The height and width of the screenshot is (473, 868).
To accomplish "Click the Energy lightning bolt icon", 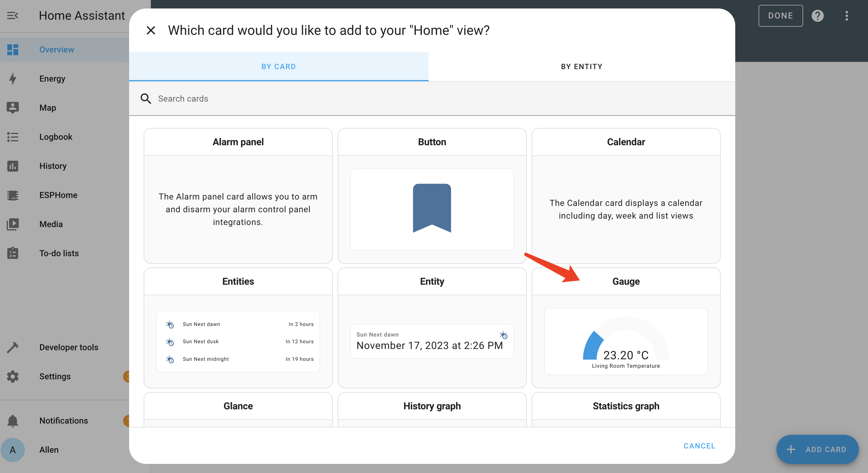I will click(13, 79).
